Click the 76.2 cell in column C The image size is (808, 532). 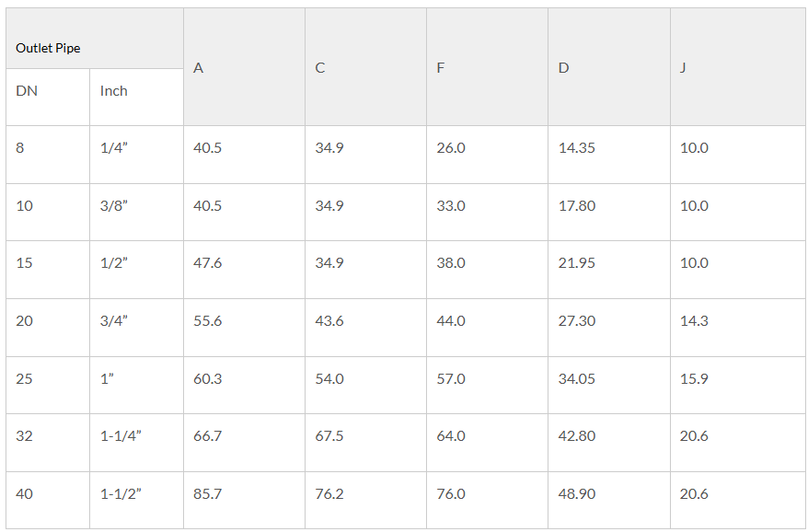366,500
